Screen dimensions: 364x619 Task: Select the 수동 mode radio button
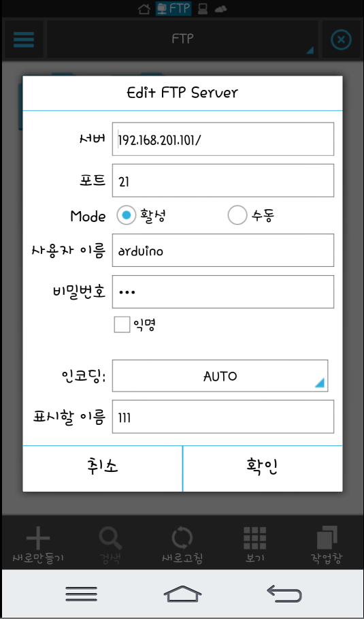237,215
